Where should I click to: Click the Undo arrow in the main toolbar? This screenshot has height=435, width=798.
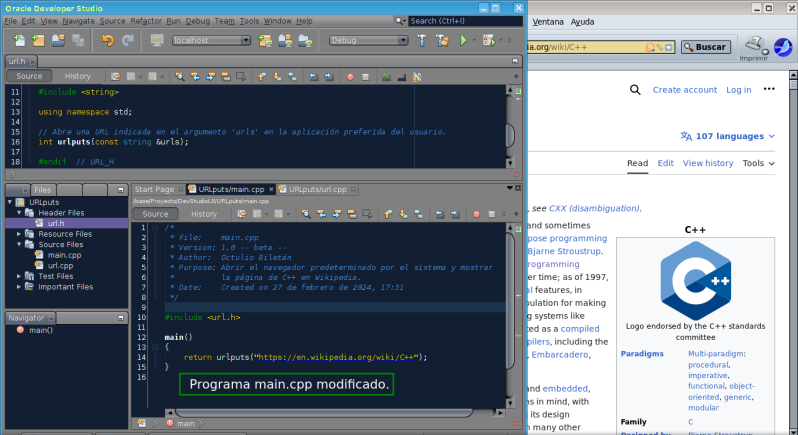[x=108, y=40]
